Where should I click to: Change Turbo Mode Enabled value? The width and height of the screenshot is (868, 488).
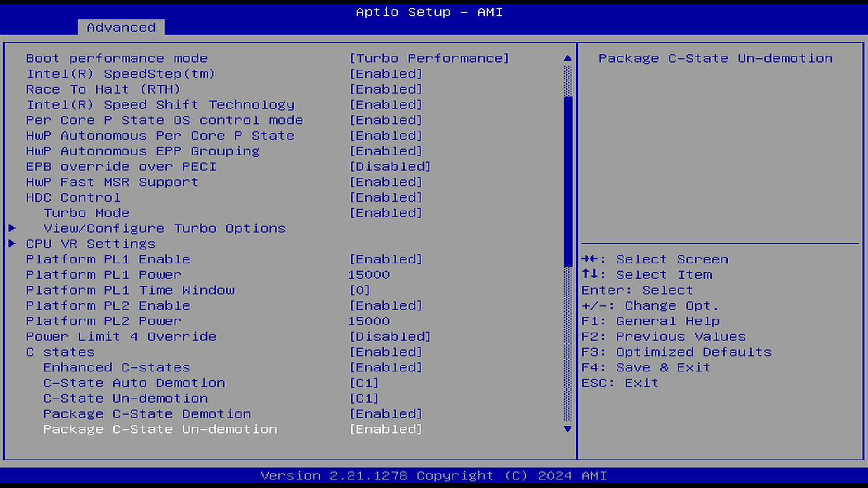386,213
